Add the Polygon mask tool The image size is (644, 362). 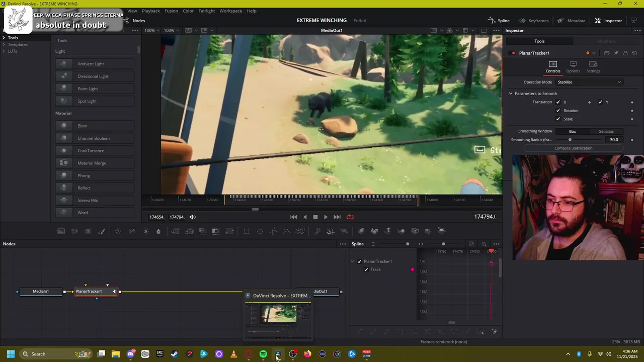pyautogui.click(x=274, y=231)
